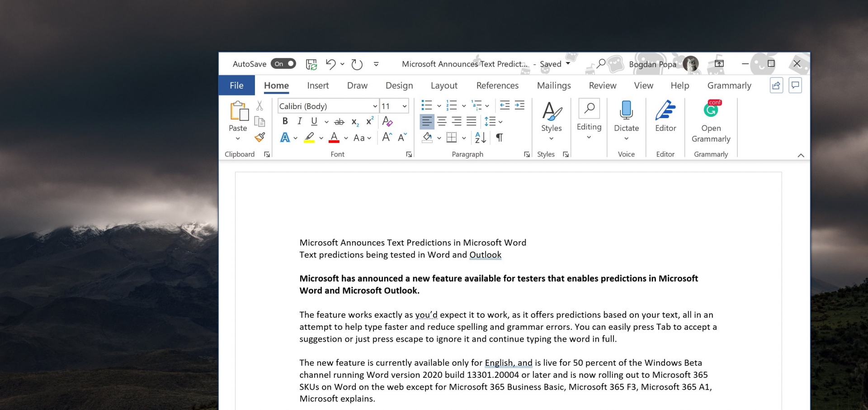Screen dimensions: 868x410
Task: Open the References tab
Action: (497, 86)
